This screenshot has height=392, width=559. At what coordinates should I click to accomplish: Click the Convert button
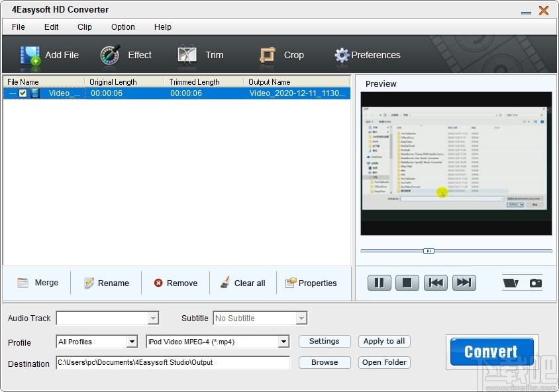click(491, 351)
